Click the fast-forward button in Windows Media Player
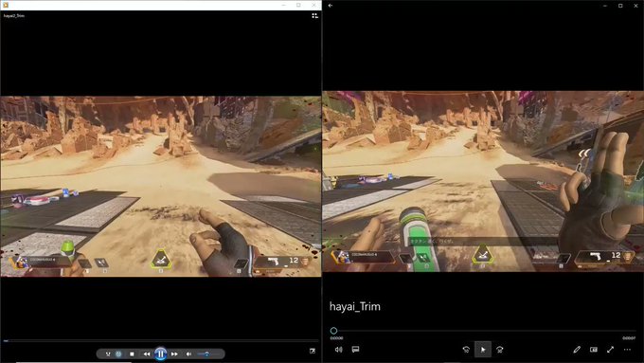The height and width of the screenshot is (363, 644). (x=174, y=354)
